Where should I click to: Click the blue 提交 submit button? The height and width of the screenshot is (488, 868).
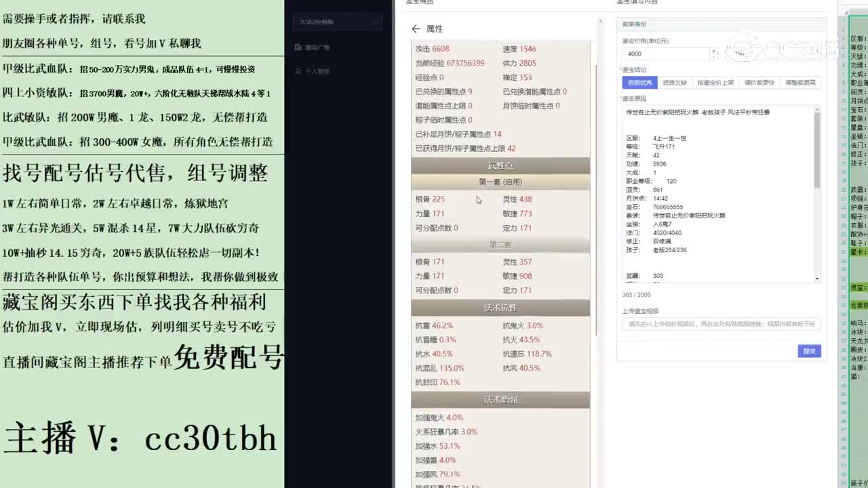(x=809, y=351)
